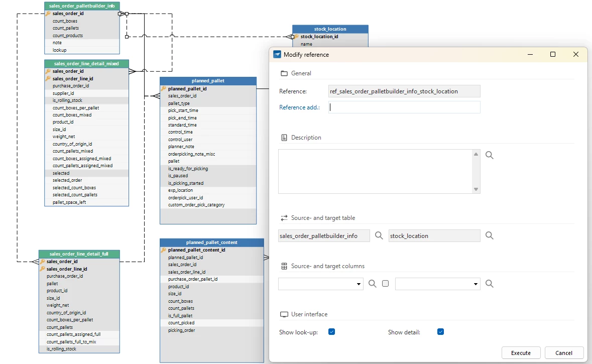Close the Modify reference dialog
Screen dimensions: 592x364
click(x=576, y=54)
